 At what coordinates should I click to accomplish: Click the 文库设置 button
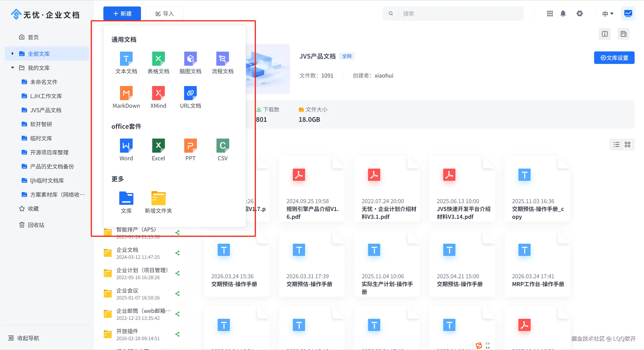614,58
